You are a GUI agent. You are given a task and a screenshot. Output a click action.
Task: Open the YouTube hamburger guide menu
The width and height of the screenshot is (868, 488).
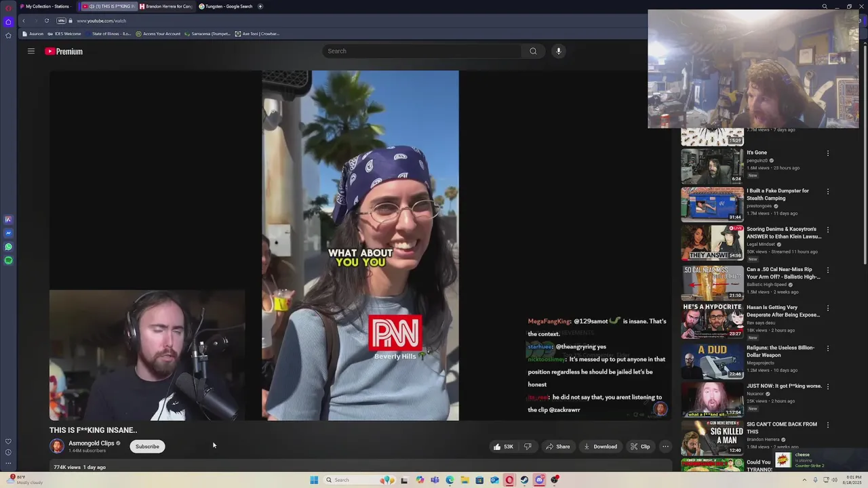coord(31,51)
